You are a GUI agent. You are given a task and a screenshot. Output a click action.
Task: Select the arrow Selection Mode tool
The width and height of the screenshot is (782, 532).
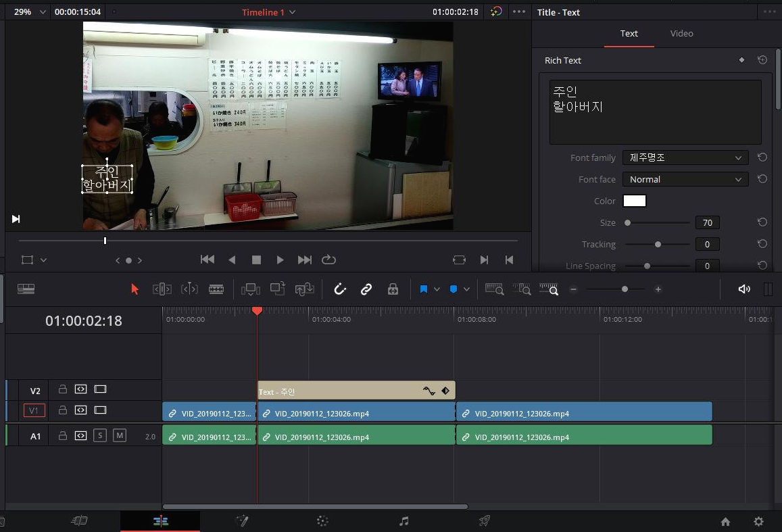135,289
